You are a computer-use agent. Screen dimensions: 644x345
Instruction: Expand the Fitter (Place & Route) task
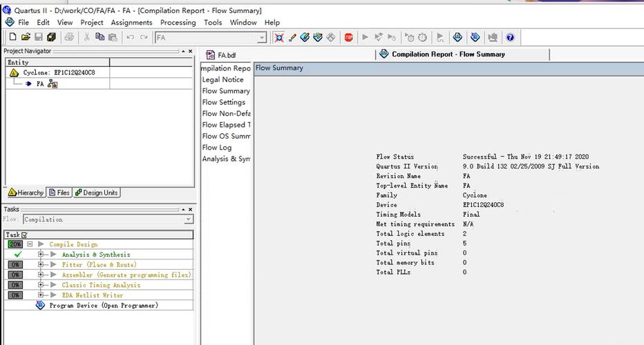tap(40, 264)
